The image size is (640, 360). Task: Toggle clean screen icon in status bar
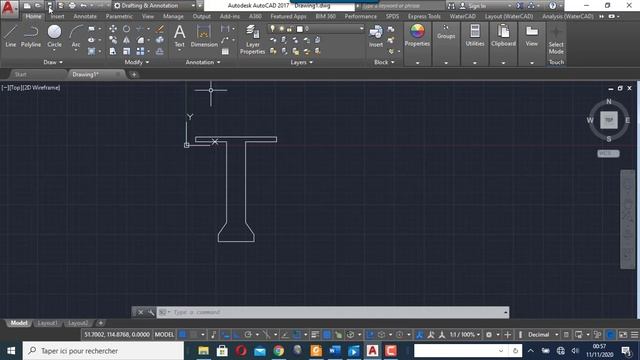pyautogui.click(x=623, y=335)
